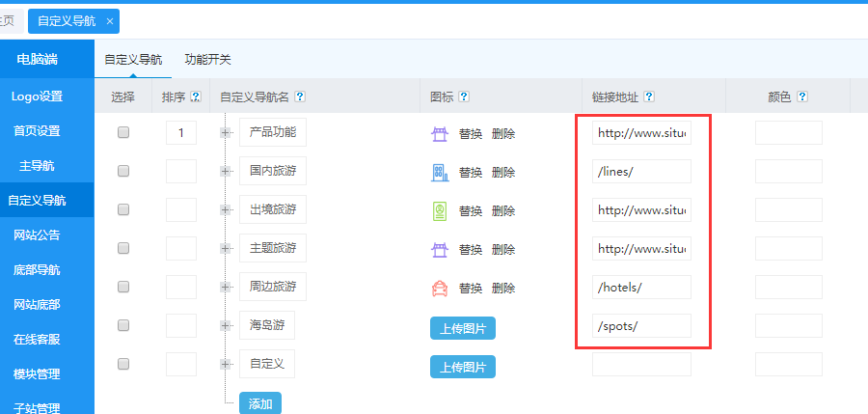Tick the checkbox for 出境旅游 row

click(123, 210)
